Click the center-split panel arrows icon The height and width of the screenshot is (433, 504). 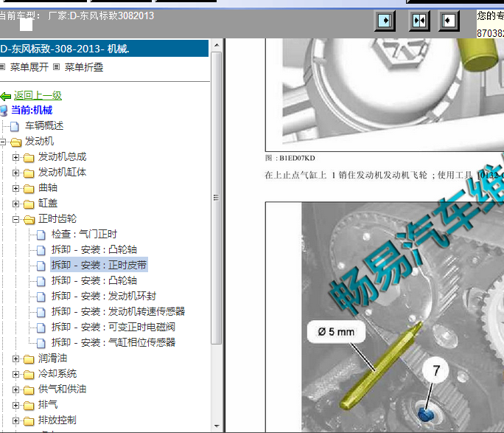419,21
